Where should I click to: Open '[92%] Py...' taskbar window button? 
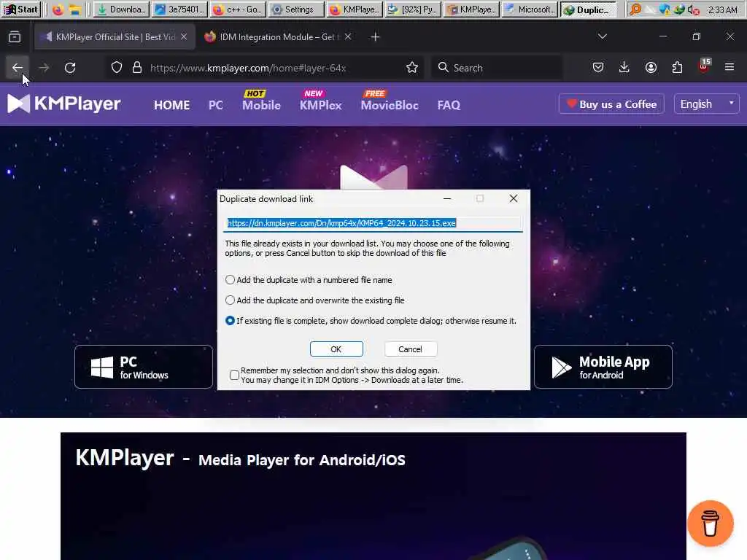click(413, 9)
